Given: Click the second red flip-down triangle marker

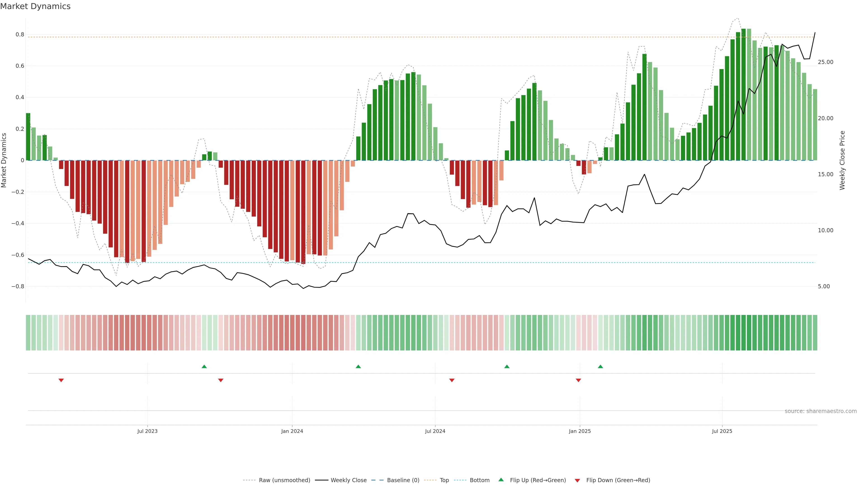Looking at the screenshot, I should (x=221, y=380).
